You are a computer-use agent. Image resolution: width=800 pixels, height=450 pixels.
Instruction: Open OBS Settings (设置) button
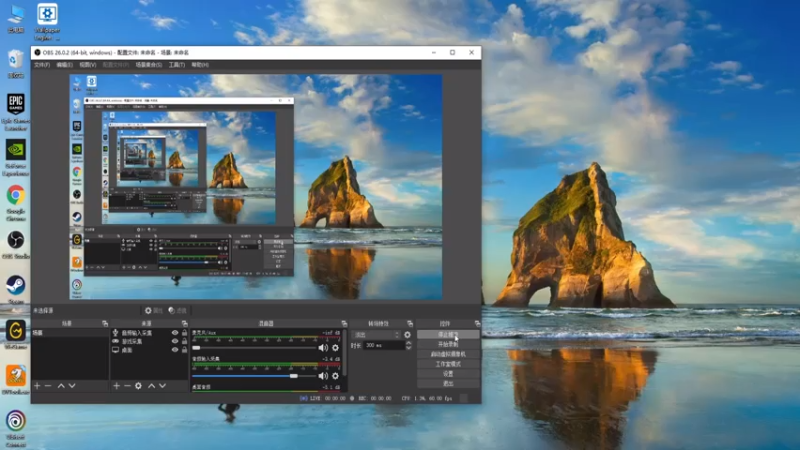(448, 373)
